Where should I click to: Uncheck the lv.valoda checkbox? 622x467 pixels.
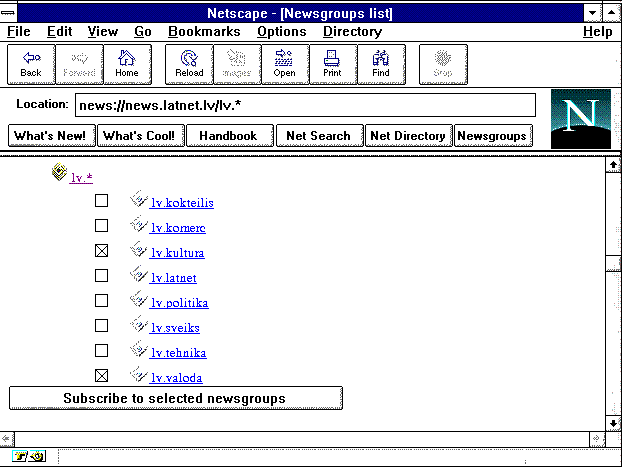pos(102,376)
